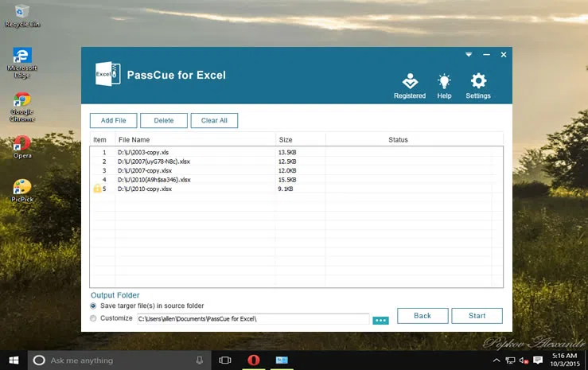Screen dimensions: 588x370
Task: Click the Cortana microphone icon
Action: [x=200, y=360]
